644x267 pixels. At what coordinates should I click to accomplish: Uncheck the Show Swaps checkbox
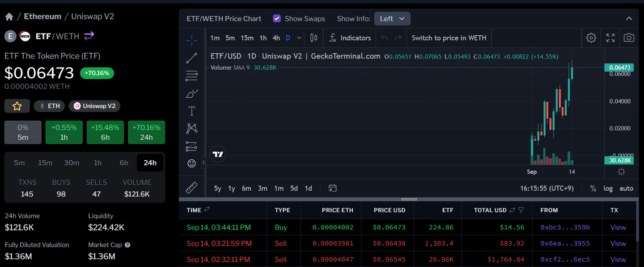pos(277,18)
